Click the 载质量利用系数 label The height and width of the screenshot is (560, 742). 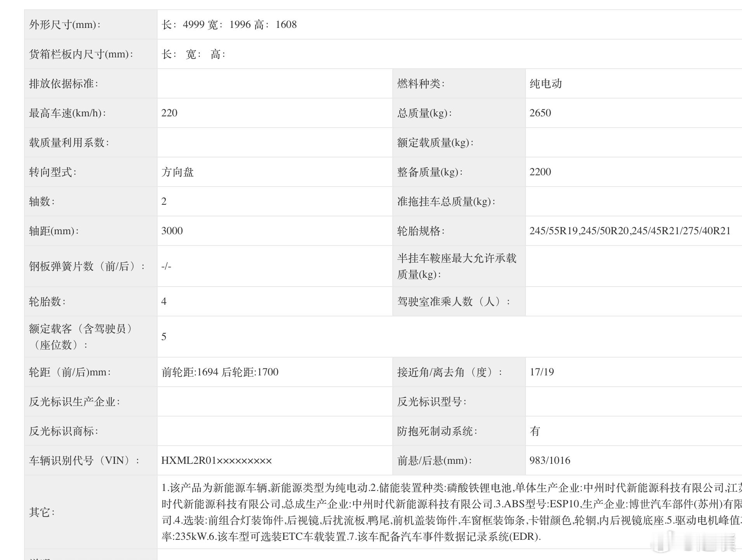click(x=69, y=142)
